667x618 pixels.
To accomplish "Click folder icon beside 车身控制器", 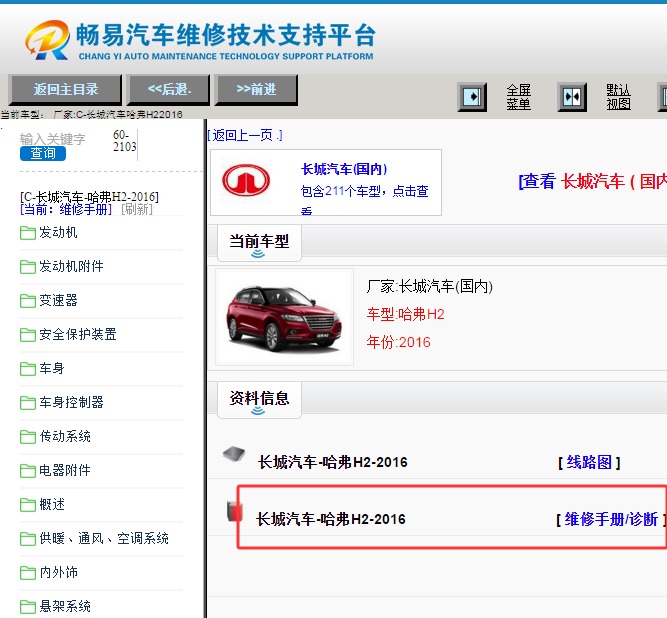I will 28,403.
